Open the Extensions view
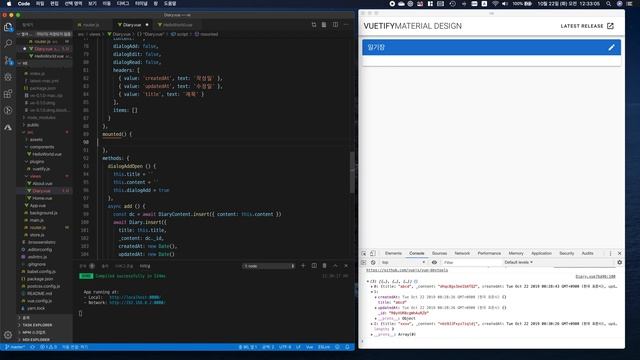The image size is (640, 360). tap(8, 93)
